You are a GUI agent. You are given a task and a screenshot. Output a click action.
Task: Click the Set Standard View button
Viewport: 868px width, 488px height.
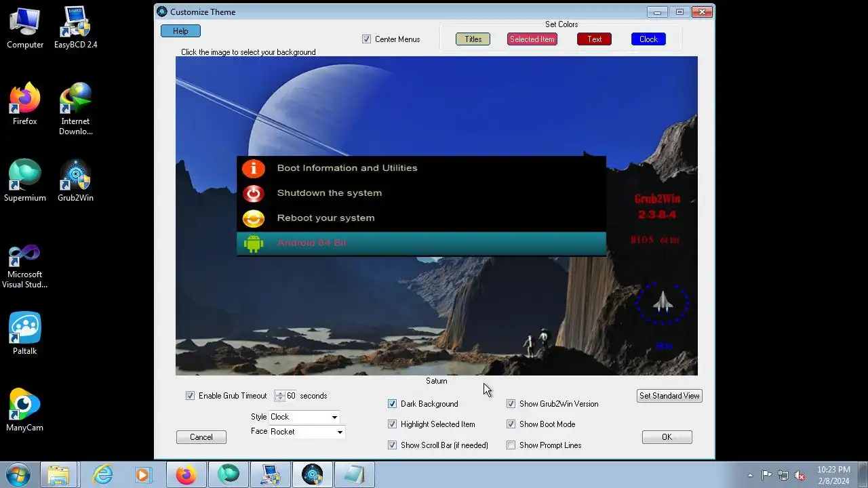pyautogui.click(x=669, y=396)
